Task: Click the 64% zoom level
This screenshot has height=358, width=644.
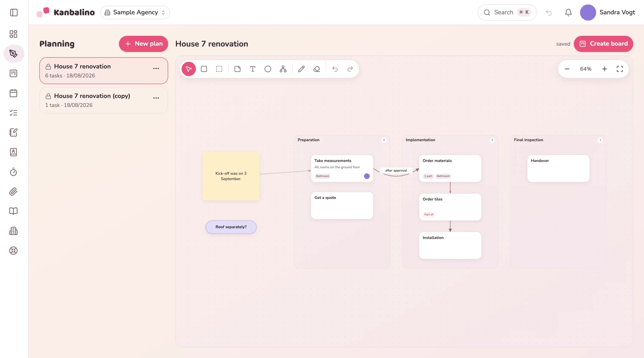Action: tap(586, 69)
